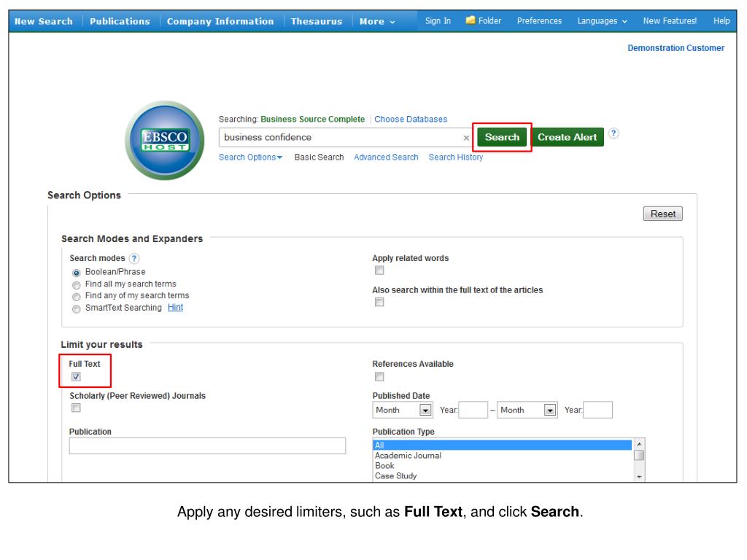Click the Basic Search label

pos(319,157)
